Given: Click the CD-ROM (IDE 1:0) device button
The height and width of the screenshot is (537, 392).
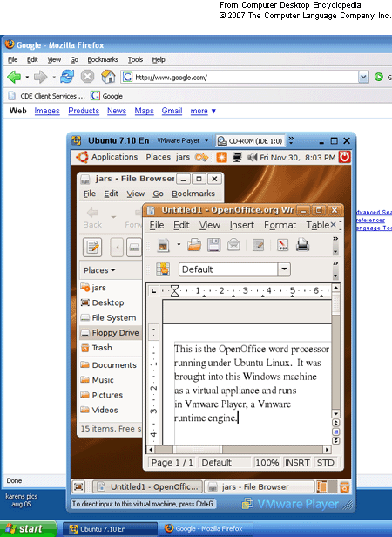Looking at the screenshot, I should tap(250, 141).
